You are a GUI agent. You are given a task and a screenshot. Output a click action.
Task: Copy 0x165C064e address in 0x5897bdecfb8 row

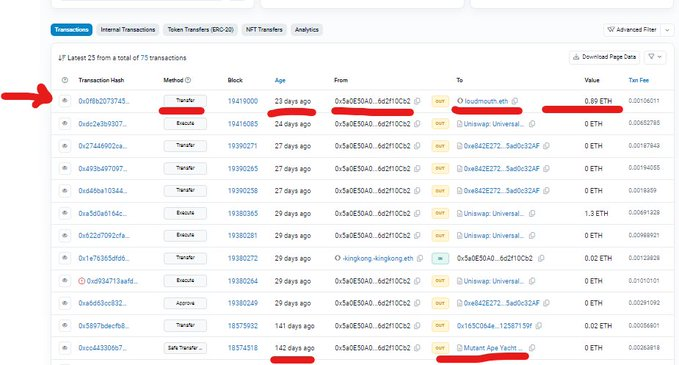pyautogui.click(x=539, y=326)
